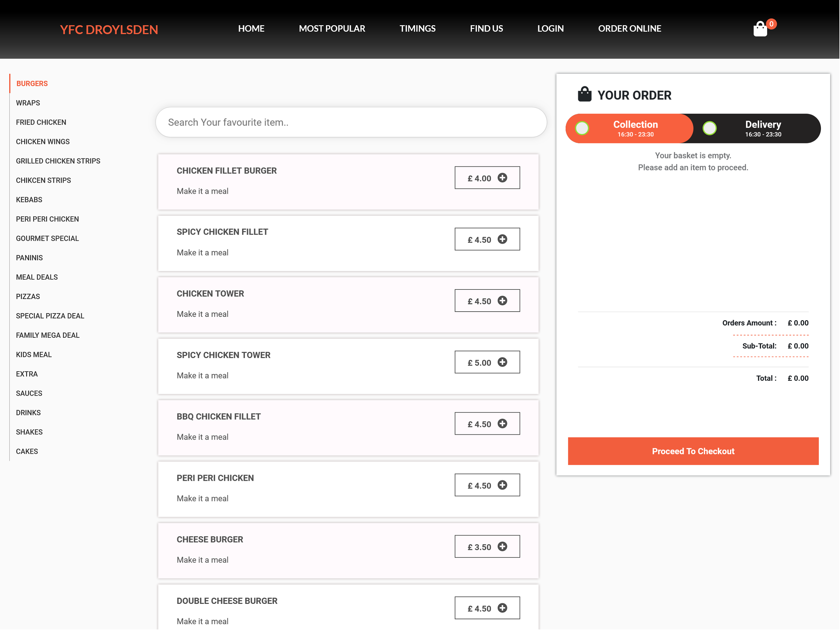Select the Gourmet Special category
The height and width of the screenshot is (630, 840).
(47, 239)
